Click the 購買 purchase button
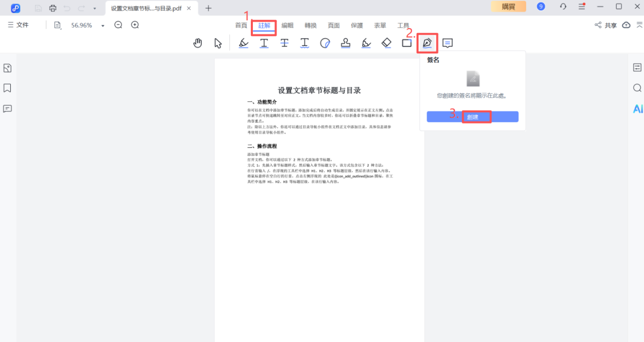Screen dimensions: 644x342 [x=509, y=7]
